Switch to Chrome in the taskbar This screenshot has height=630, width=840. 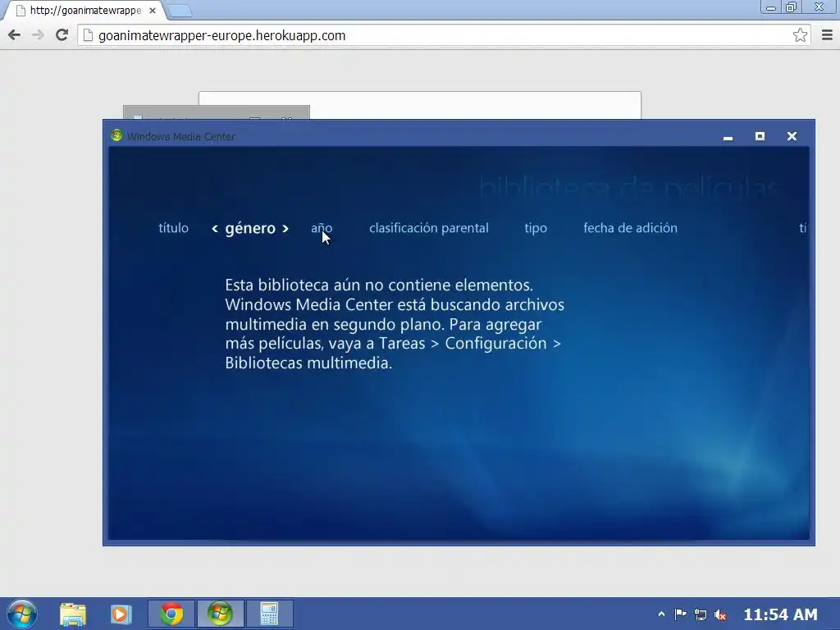pos(171,614)
